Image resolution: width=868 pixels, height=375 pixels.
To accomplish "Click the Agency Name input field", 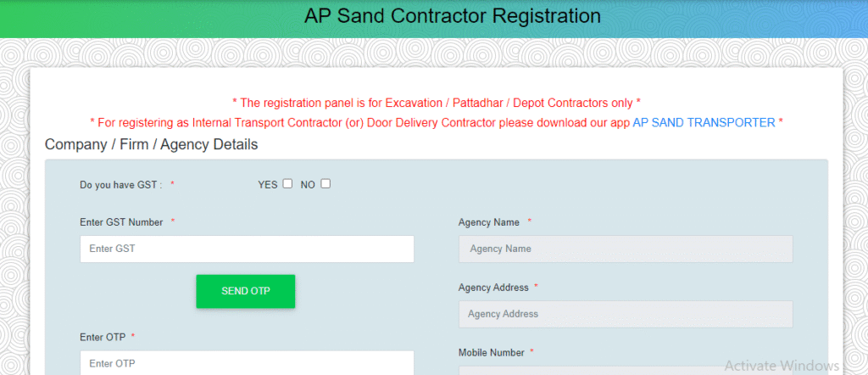I will click(x=625, y=249).
